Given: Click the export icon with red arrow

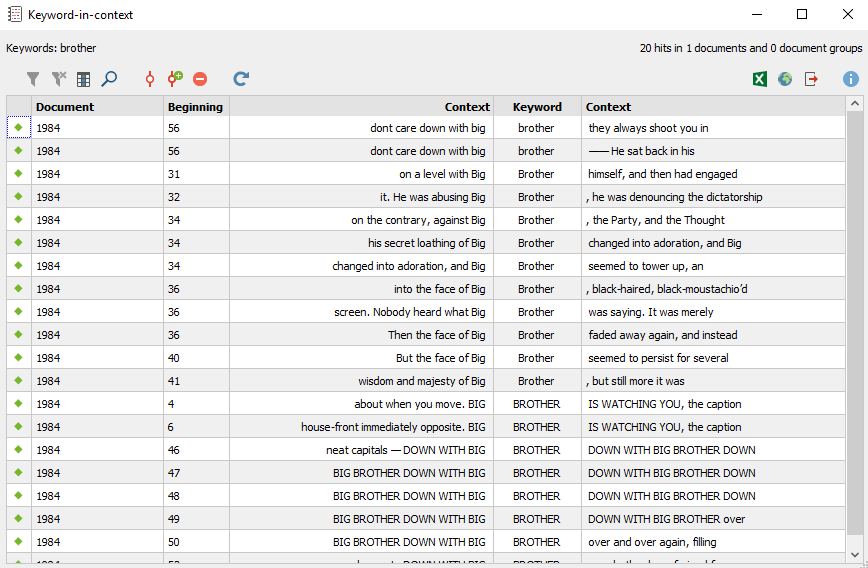Looking at the screenshot, I should pos(811,79).
